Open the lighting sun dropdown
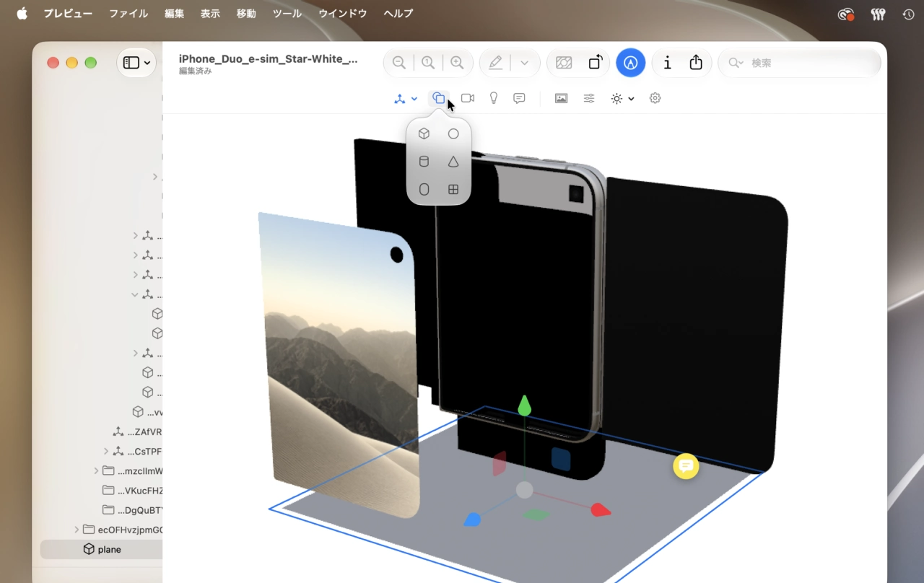 tap(622, 98)
